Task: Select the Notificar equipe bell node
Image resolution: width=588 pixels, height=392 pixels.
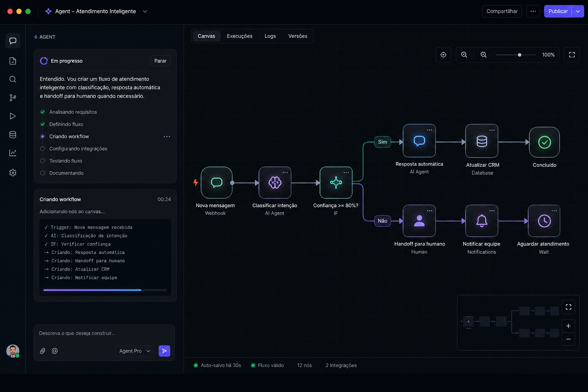Action: coord(482,221)
